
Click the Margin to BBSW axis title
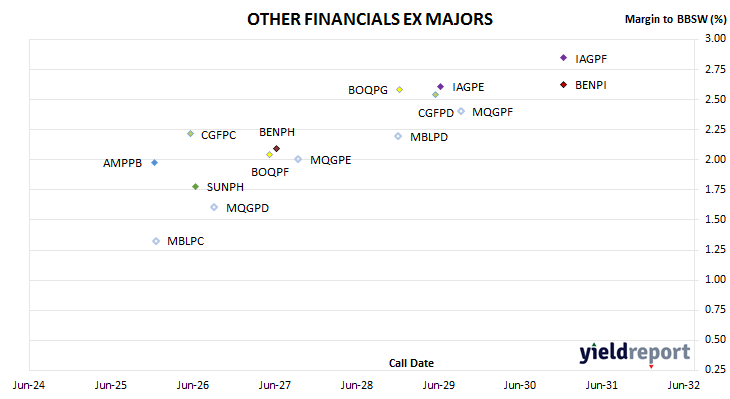pos(676,19)
